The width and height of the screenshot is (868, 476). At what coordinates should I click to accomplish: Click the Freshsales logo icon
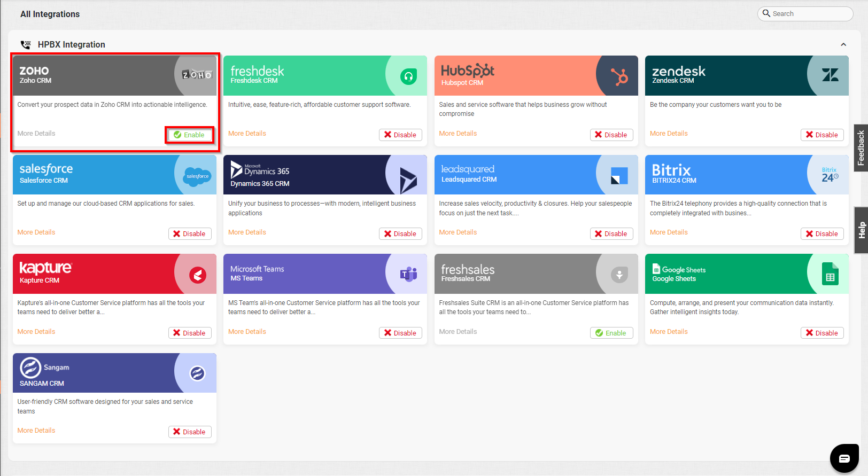(619, 275)
